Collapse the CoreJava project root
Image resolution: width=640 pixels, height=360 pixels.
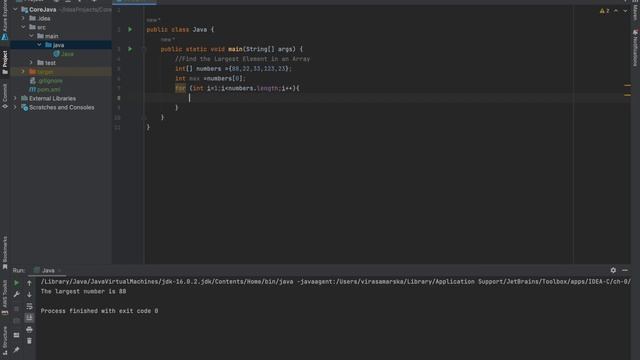click(16, 9)
